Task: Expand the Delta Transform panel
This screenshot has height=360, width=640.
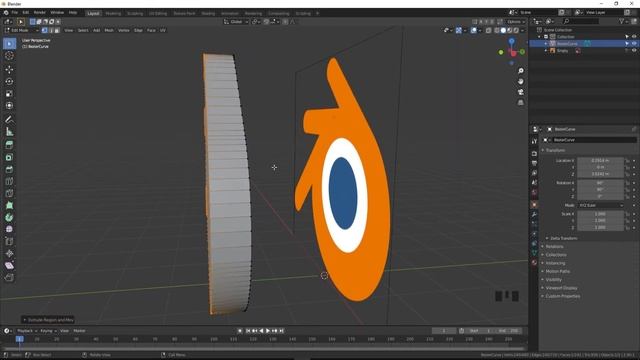Action: click(563, 238)
